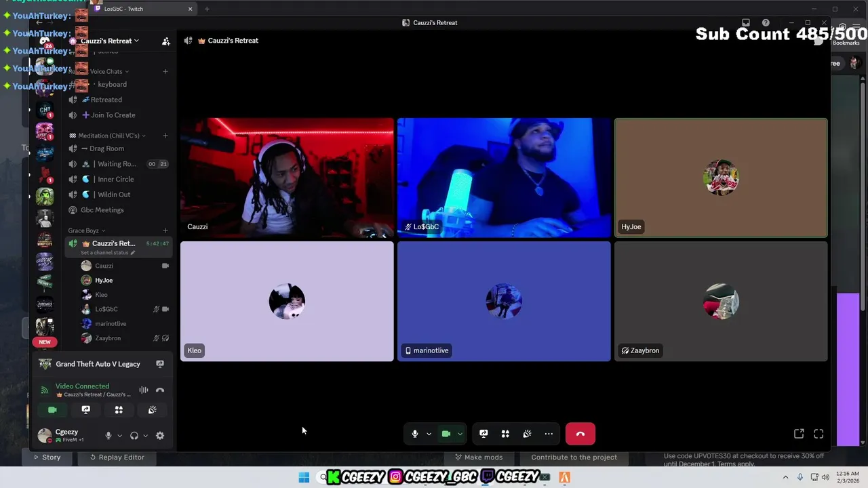Hang up with red disconnect button
The height and width of the screenshot is (488, 868).
[x=580, y=434]
